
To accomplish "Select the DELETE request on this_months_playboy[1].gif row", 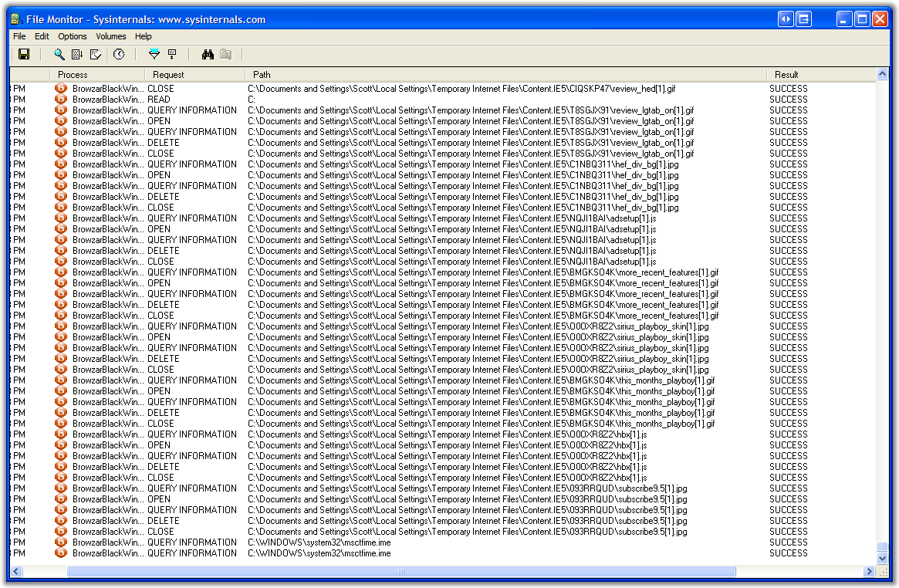I will pos(164,413).
